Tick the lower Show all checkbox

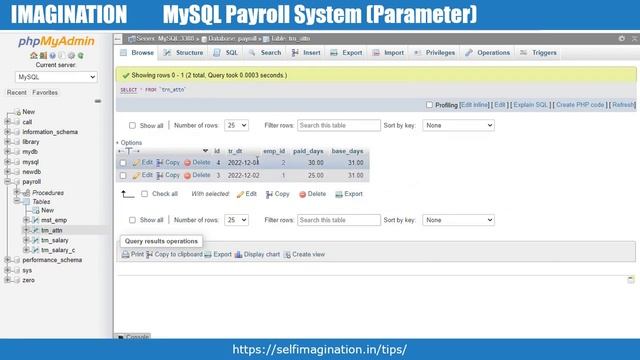click(132, 220)
